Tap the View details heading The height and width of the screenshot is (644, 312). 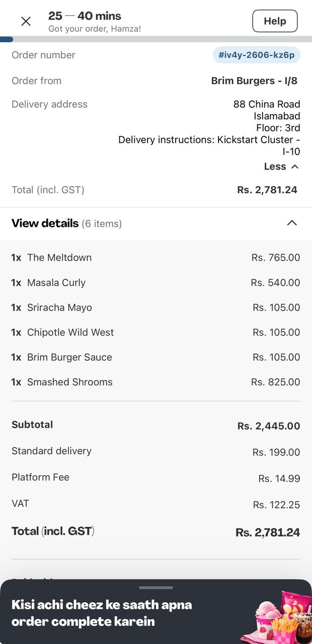[45, 223]
